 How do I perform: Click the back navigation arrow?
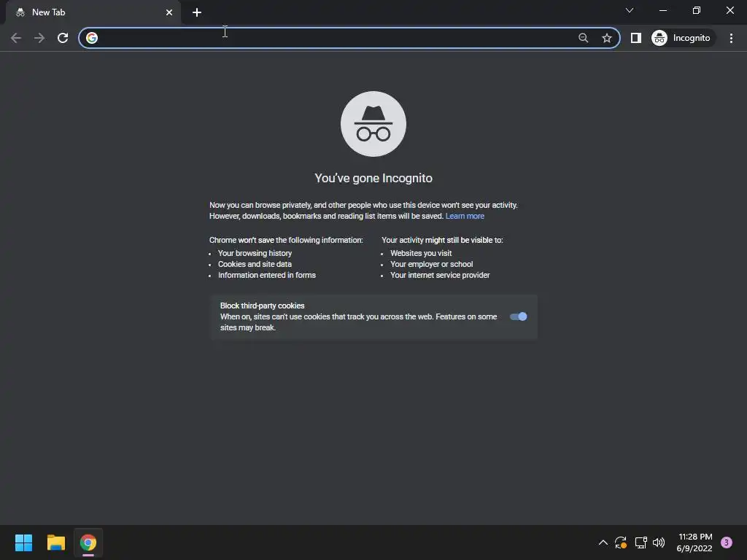pos(16,38)
